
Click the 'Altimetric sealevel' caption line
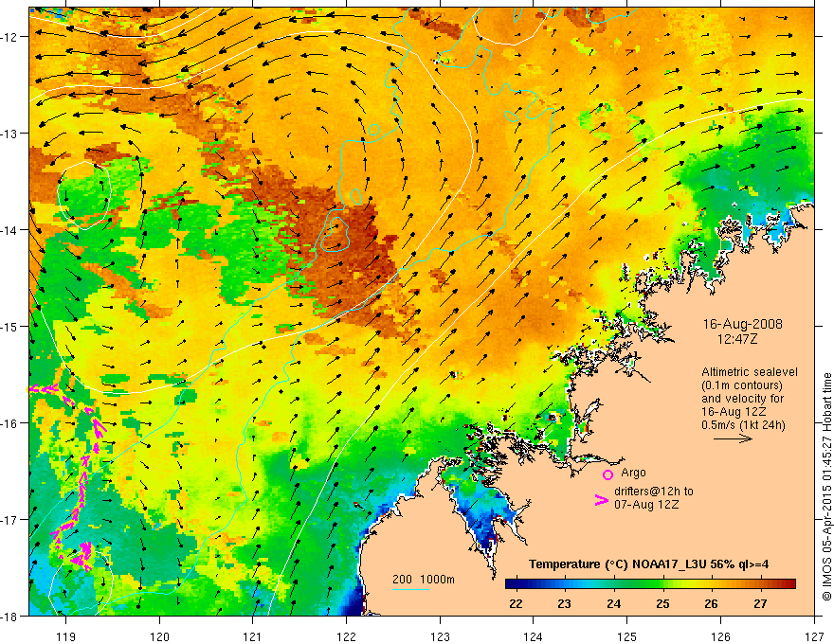coord(750,372)
